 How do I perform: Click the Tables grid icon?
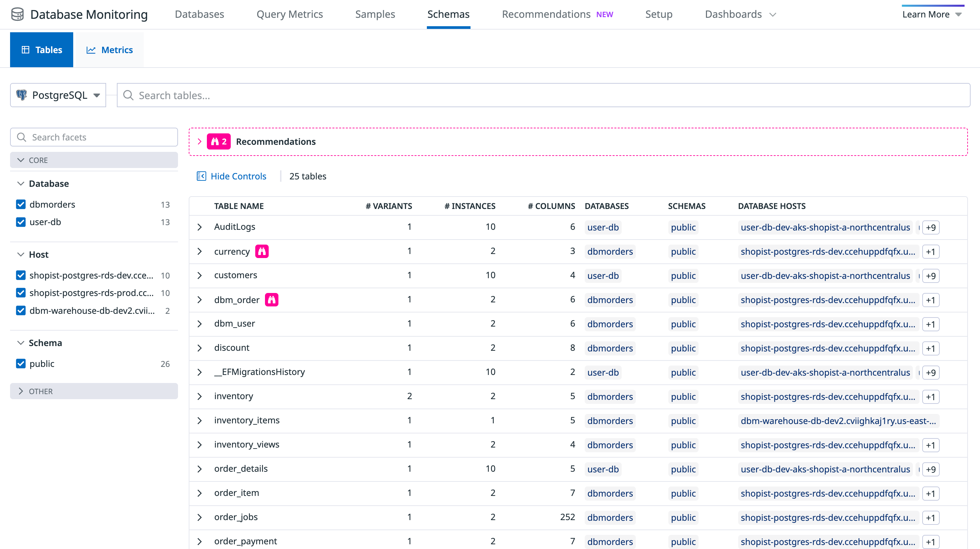coord(26,50)
